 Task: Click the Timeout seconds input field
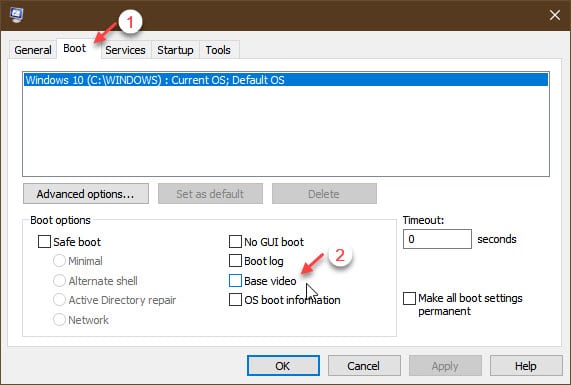click(x=437, y=239)
